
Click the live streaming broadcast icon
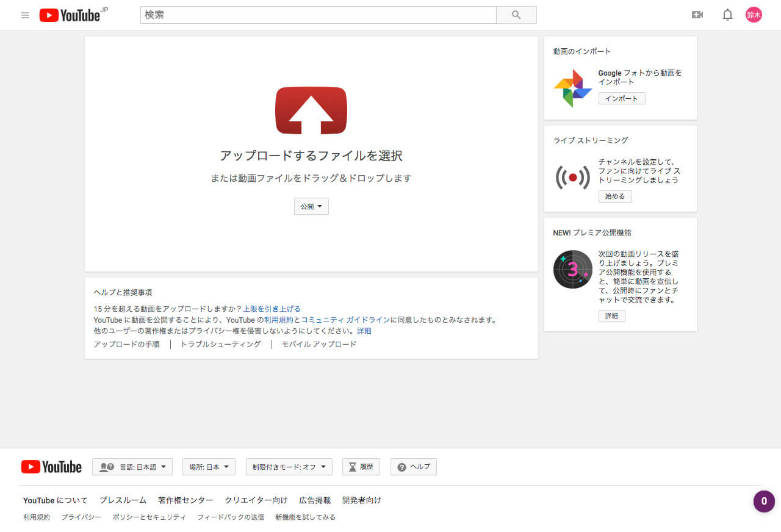coord(573,178)
